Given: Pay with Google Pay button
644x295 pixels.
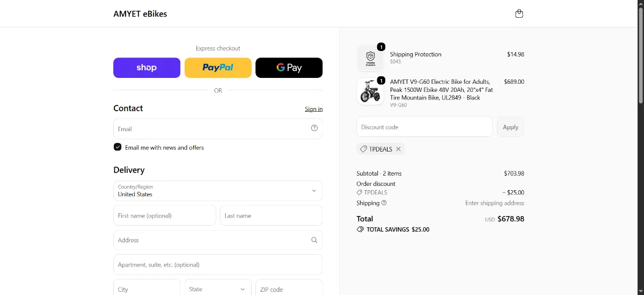Looking at the screenshot, I should coord(289,68).
